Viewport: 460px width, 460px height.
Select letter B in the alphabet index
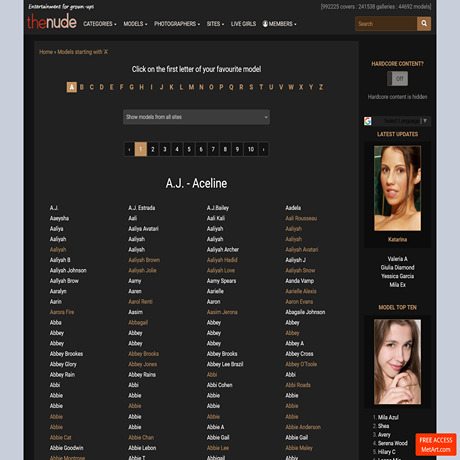tap(82, 87)
